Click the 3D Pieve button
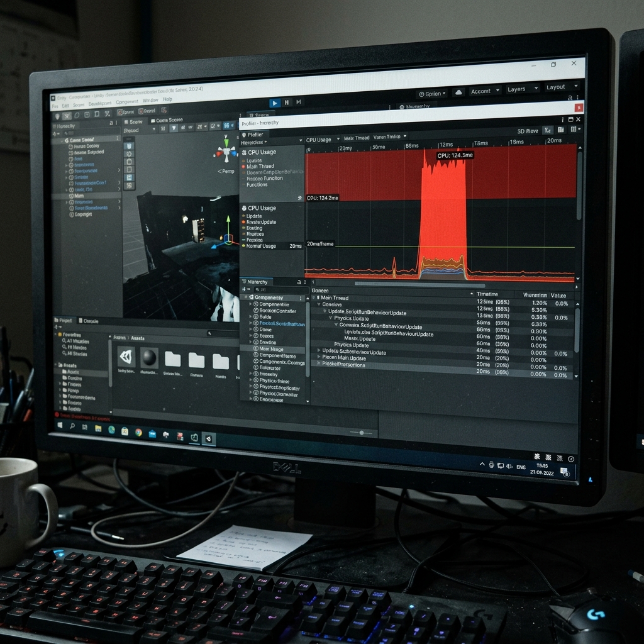 [x=528, y=131]
